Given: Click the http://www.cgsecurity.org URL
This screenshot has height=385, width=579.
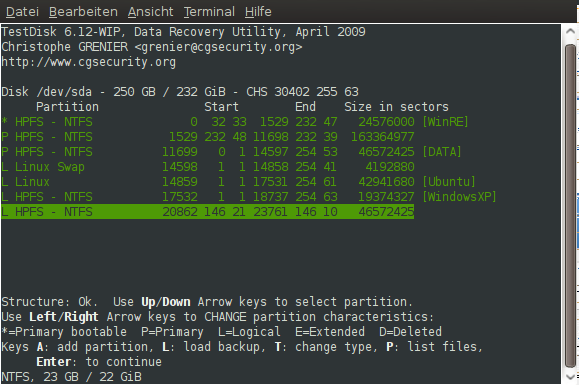Looking at the screenshot, I should click(89, 62).
